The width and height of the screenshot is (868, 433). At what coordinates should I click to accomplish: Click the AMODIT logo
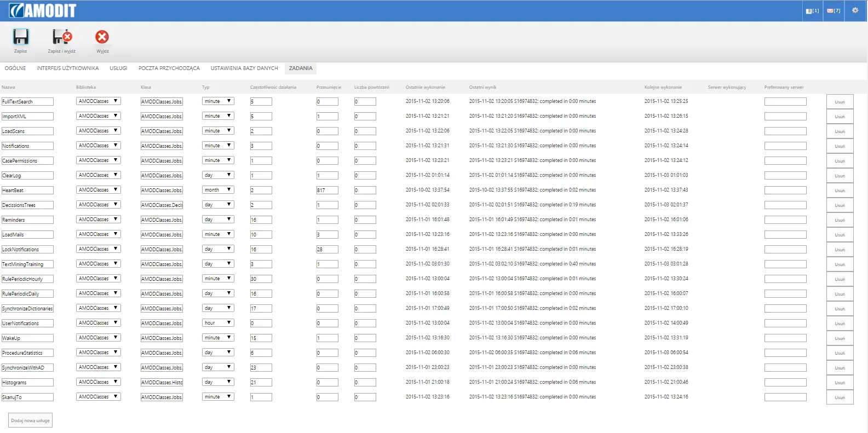coord(42,10)
